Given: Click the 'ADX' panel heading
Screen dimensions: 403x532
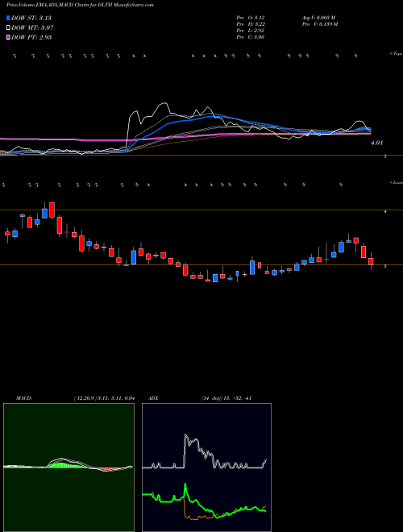Looking at the screenshot, I should [153, 398].
